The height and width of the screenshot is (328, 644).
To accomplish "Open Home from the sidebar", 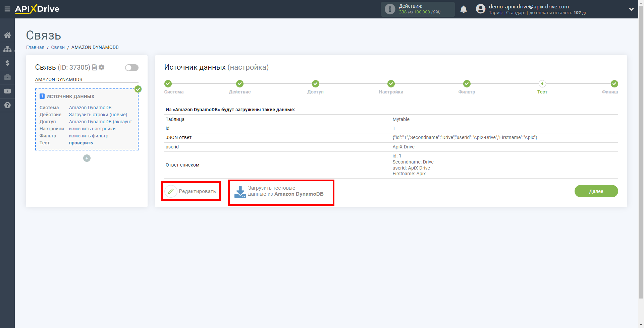I will pos(7,35).
